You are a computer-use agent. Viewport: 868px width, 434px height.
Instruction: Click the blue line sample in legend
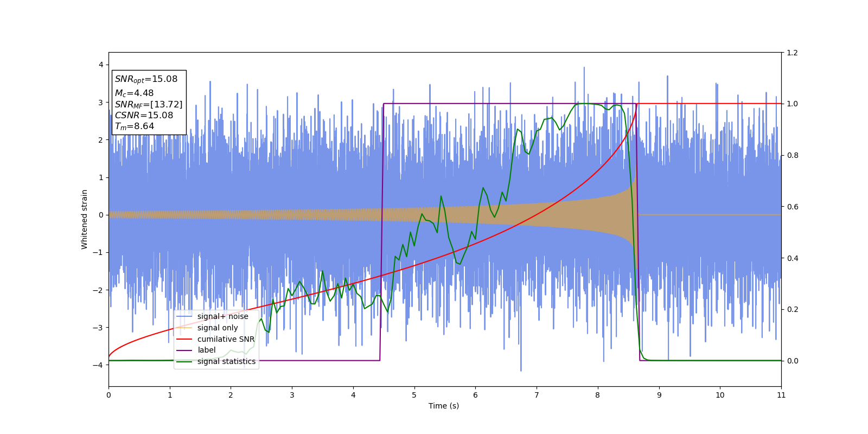point(184,316)
